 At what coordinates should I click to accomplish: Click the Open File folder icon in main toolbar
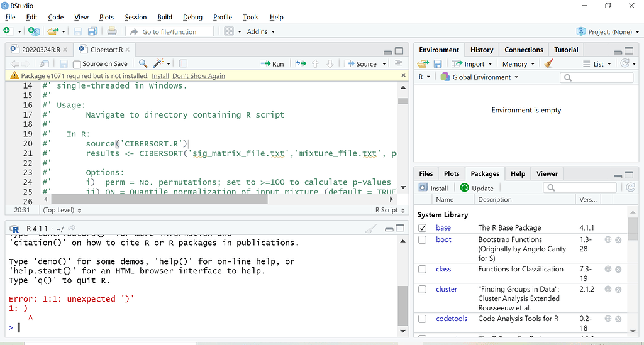tap(53, 31)
